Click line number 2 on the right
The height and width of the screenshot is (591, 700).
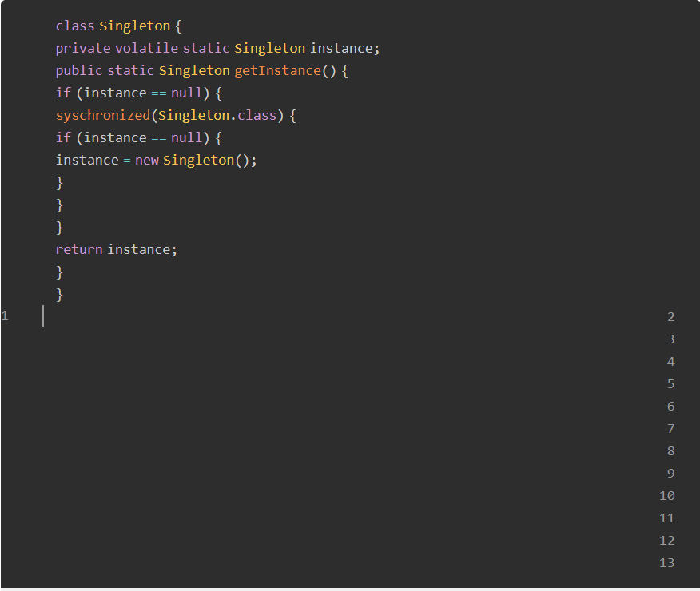point(671,317)
